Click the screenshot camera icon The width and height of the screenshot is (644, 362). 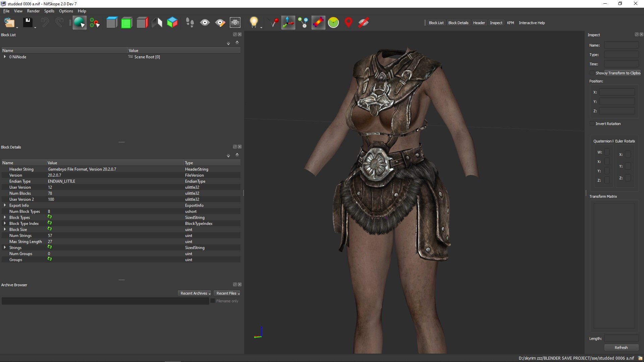coord(235,23)
